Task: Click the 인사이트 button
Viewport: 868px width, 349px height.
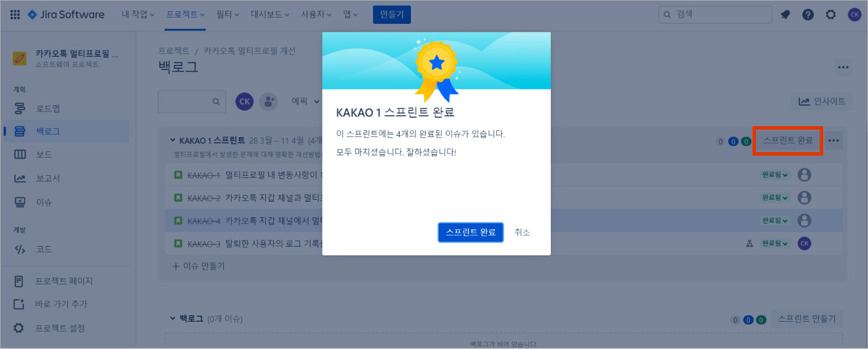Action: click(822, 102)
